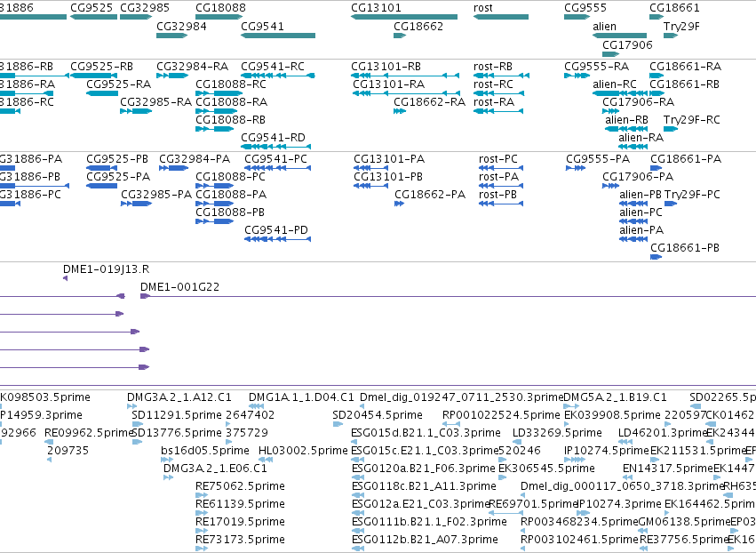Screen dimensions: 756x553
Task: Select the rost-RB transcript
Action: click(501, 76)
